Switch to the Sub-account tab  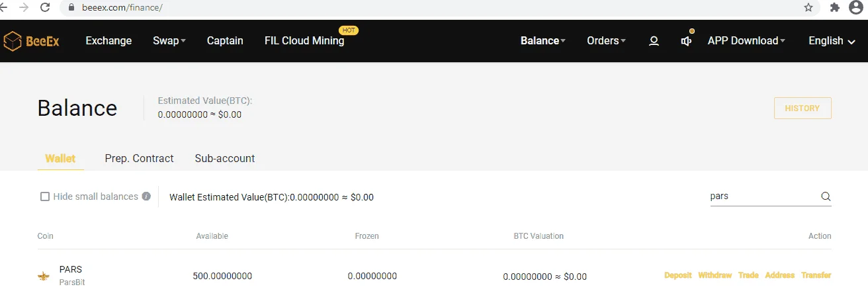pos(225,159)
